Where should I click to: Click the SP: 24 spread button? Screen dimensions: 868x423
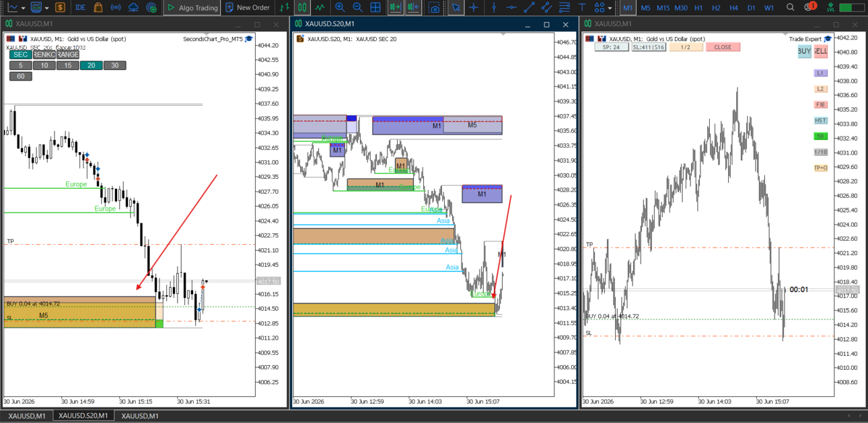point(612,47)
